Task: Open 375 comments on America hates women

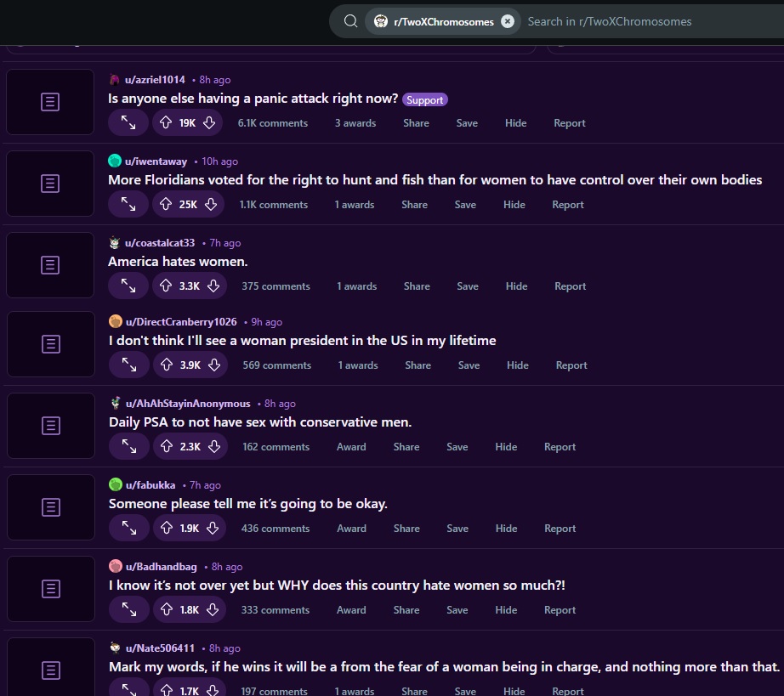Action: (x=276, y=286)
